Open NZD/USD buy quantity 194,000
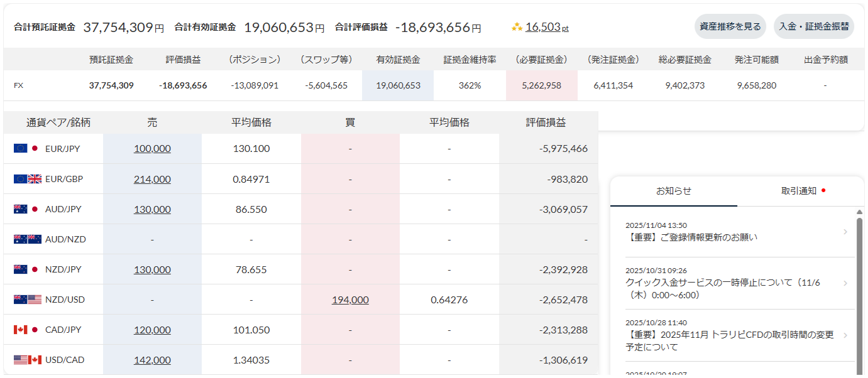This screenshot has height=378, width=868. (350, 300)
